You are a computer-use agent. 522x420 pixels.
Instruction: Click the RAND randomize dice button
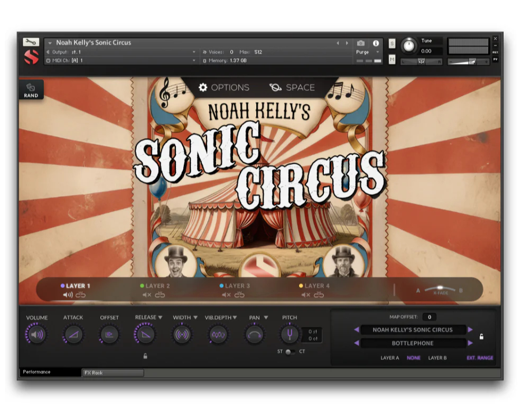(31, 90)
